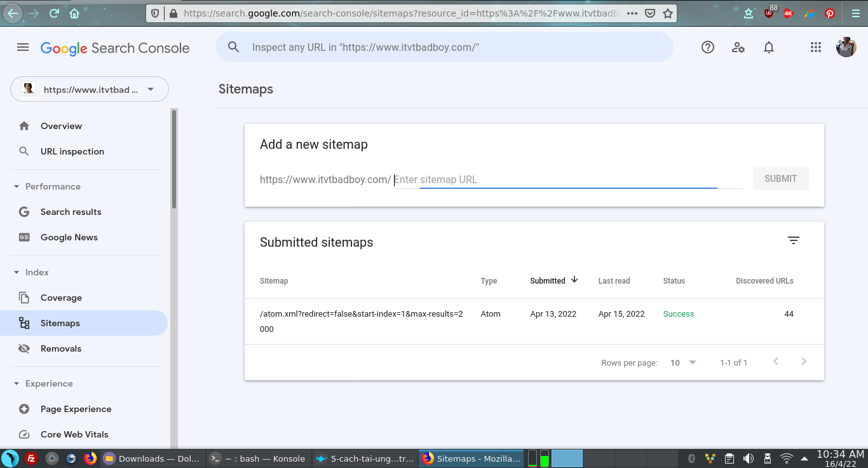Click the Success status text

tap(679, 313)
